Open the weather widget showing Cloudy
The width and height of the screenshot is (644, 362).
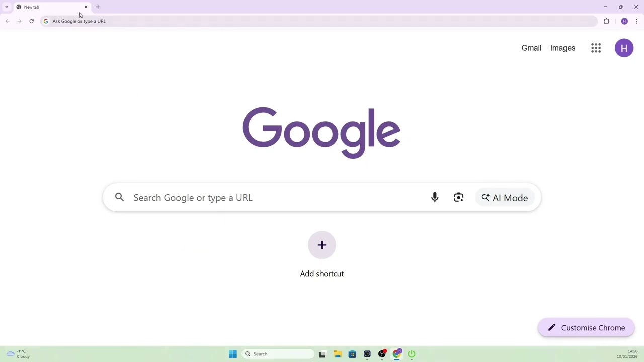click(19, 354)
